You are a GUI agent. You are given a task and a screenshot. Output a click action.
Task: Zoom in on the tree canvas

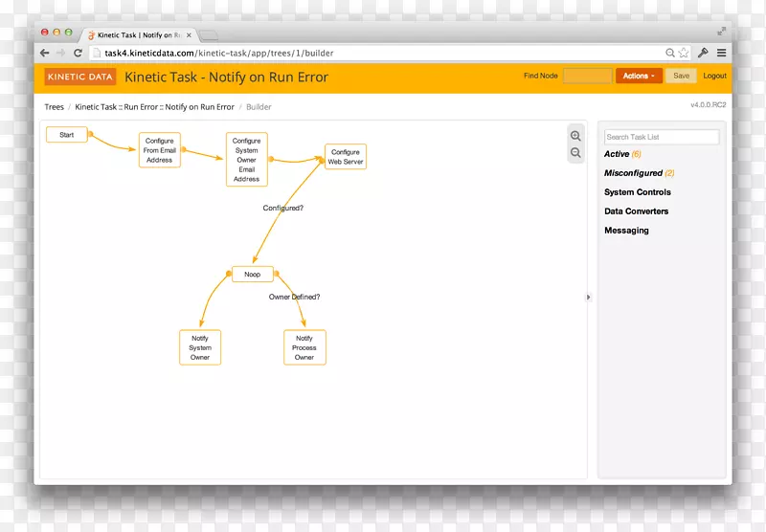click(x=575, y=137)
